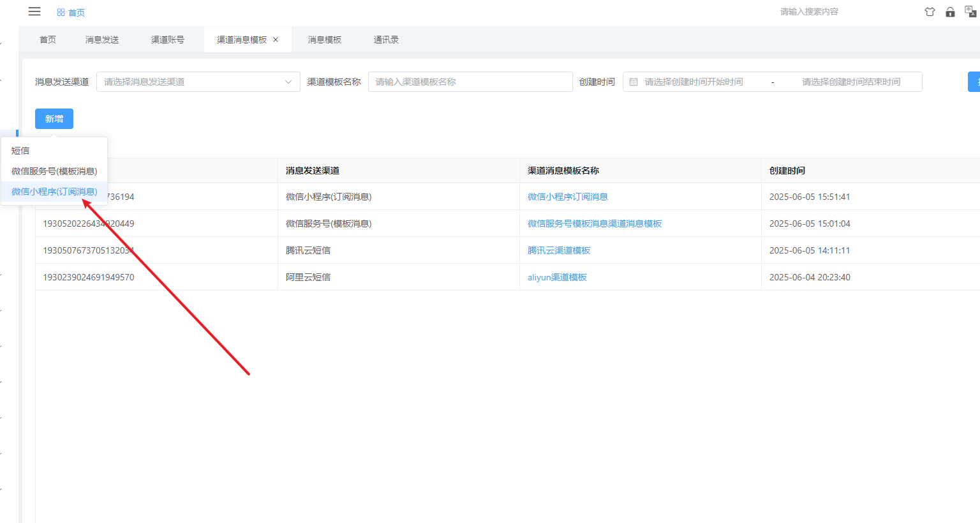
Task: Open the language translation icon
Action: (970, 11)
